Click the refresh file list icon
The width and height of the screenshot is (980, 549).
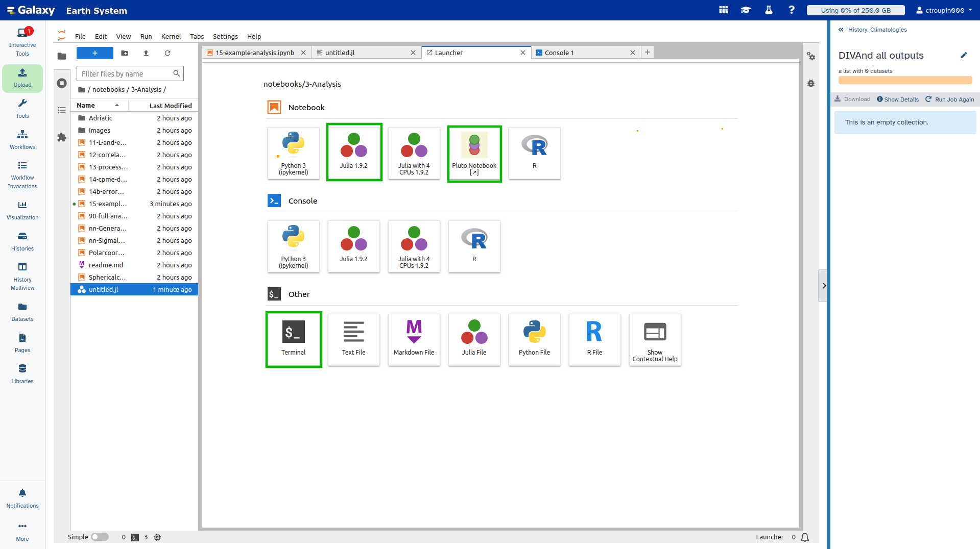(x=168, y=53)
